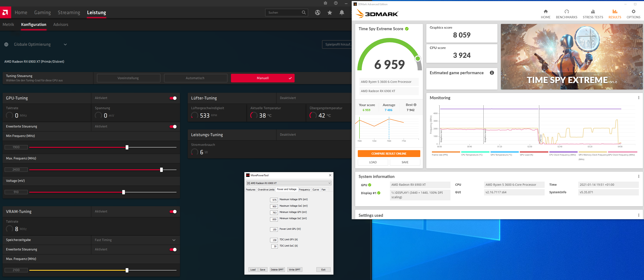Open 3DMark Stress Tests icon
The image size is (644, 280).
tap(593, 12)
